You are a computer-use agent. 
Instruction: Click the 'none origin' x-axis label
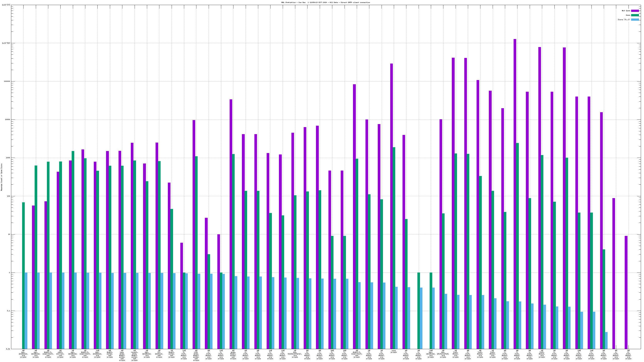pyautogui.click(x=394, y=352)
